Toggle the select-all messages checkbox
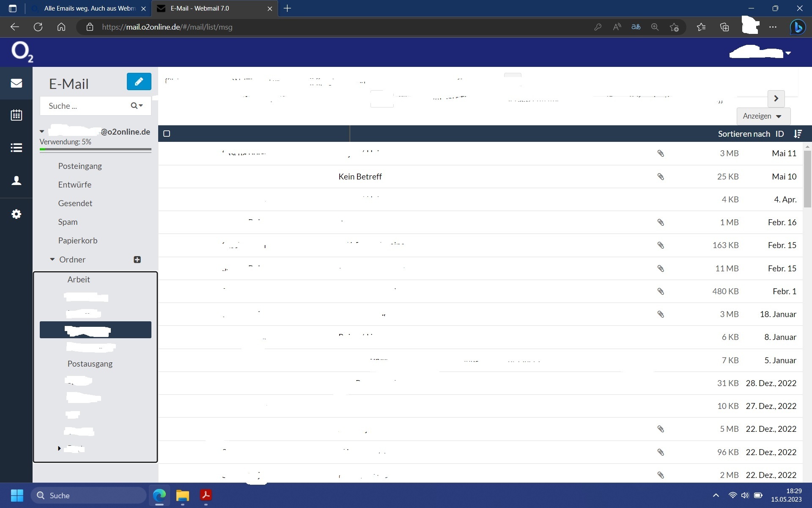 (x=167, y=134)
